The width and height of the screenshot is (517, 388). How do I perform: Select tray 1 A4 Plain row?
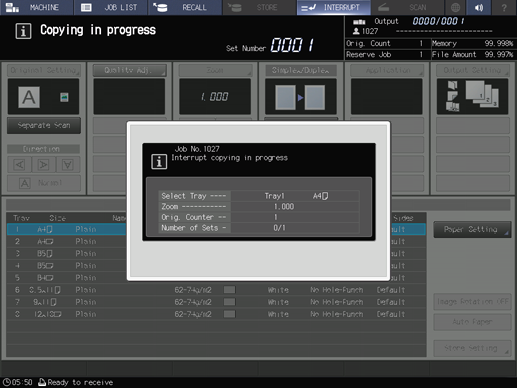(216, 229)
